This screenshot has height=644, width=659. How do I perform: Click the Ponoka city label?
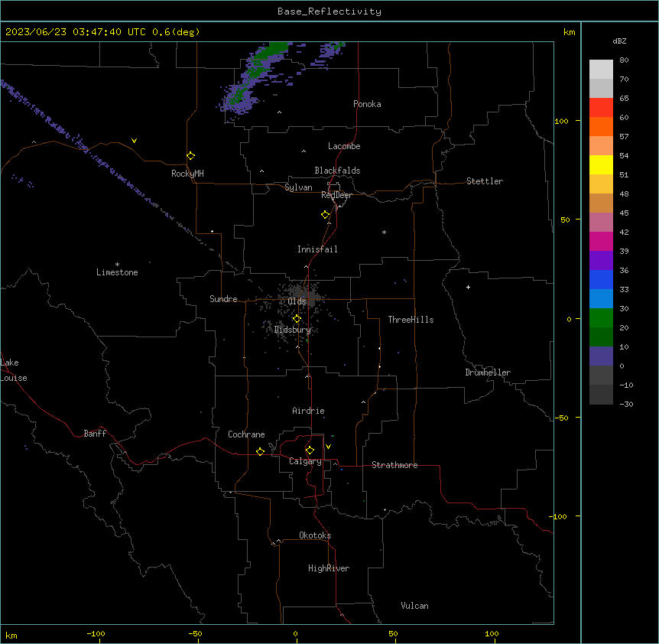367,104
